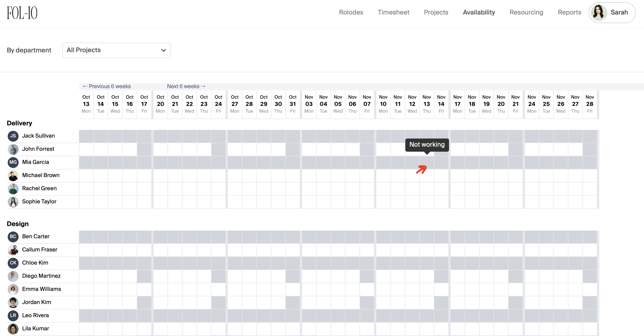Select Michael Brown's profile photo
The height and width of the screenshot is (336, 644).
click(x=13, y=175)
